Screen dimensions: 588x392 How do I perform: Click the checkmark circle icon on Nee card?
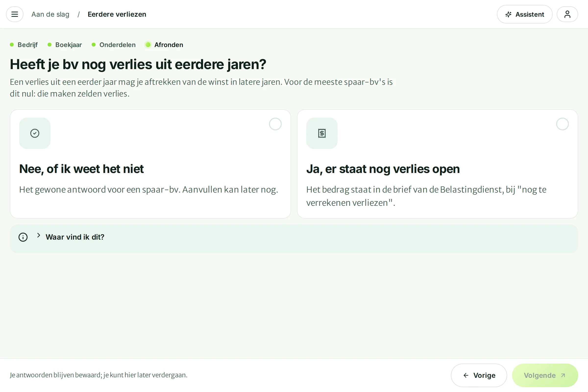[35, 133]
